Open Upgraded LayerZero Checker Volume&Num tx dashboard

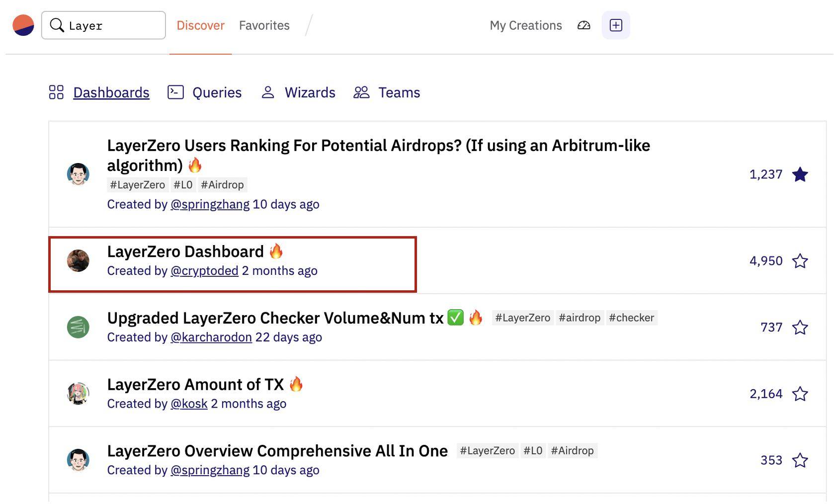pyautogui.click(x=275, y=318)
